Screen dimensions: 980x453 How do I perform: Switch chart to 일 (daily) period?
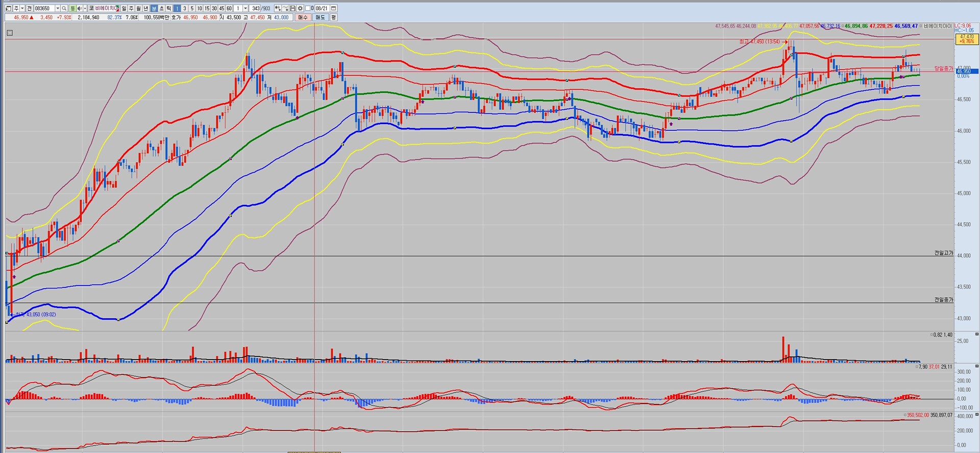(124, 9)
